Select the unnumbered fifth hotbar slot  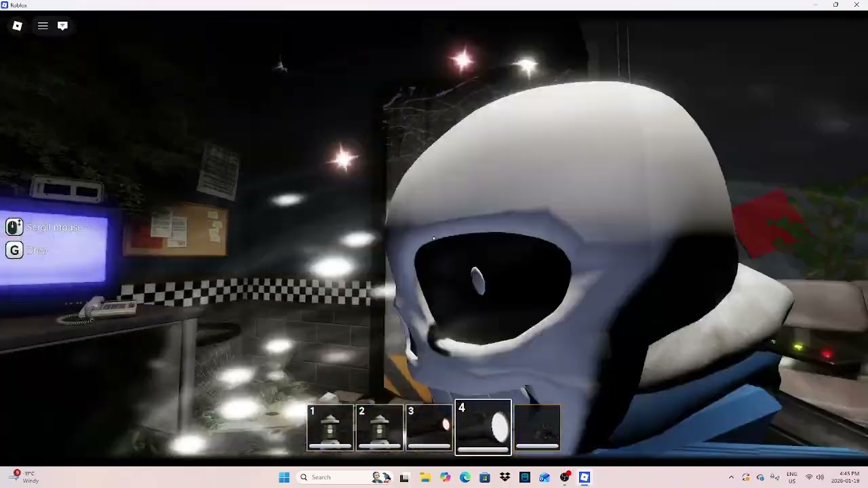pyautogui.click(x=537, y=428)
